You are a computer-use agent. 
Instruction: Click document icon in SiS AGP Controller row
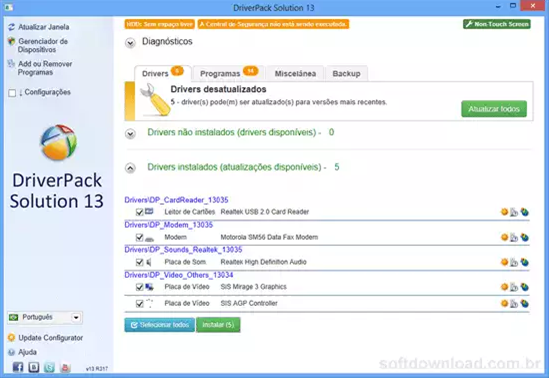514,303
